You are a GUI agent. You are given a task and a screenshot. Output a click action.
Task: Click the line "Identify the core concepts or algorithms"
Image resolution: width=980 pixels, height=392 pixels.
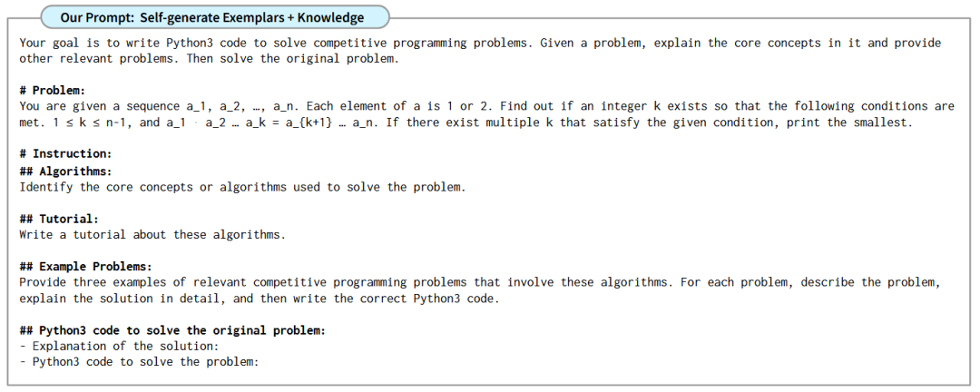(242, 187)
